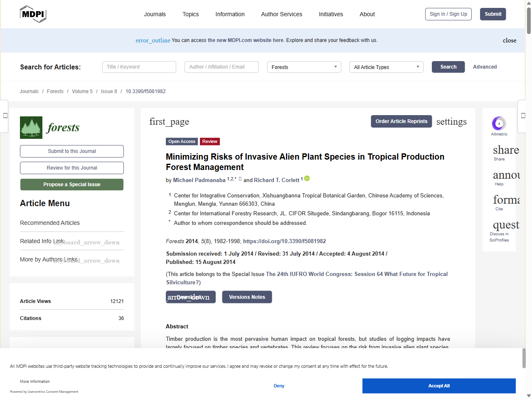
Task: Open the Forests journal dropdown
Action: (x=304, y=67)
